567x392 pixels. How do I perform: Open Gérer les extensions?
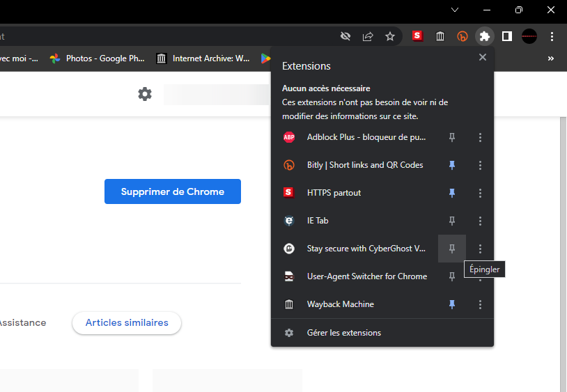point(382,333)
